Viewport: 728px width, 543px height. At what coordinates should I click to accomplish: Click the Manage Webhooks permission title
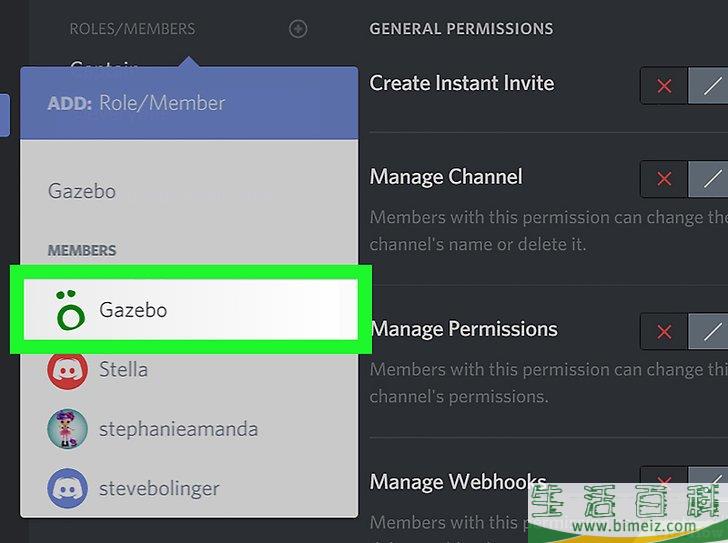(458, 483)
